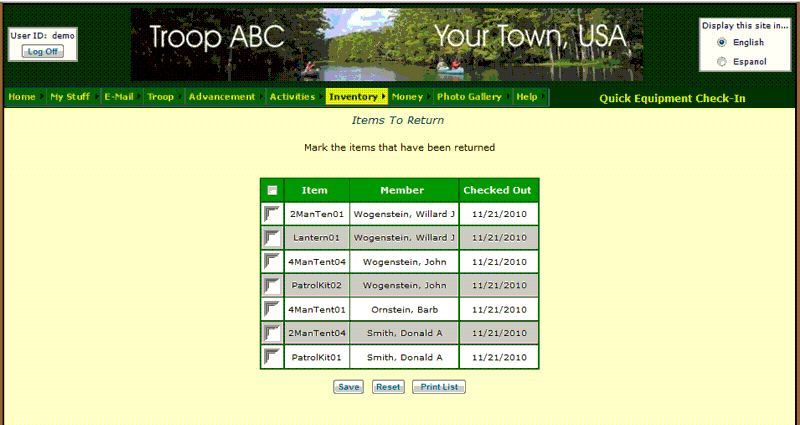The image size is (800, 425).
Task: Click Wogenstein, John in 4ManTent04 row
Action: click(404, 262)
